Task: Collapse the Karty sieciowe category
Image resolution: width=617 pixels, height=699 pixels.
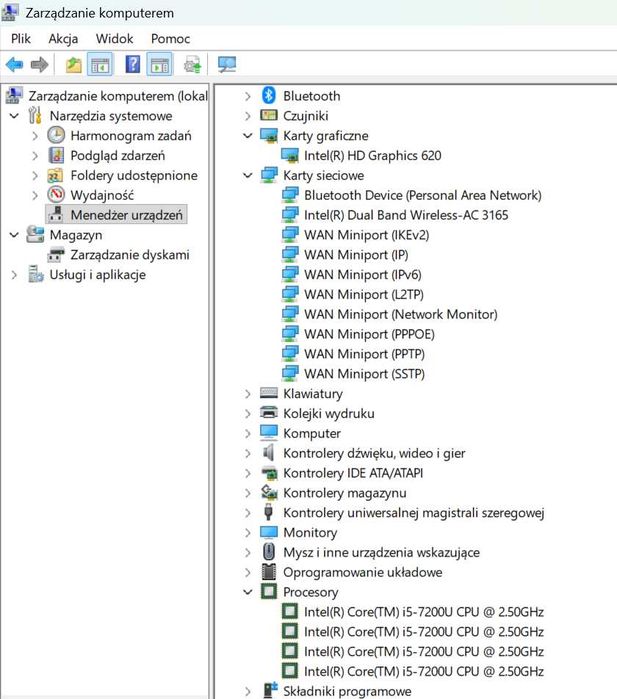Action: point(248,175)
